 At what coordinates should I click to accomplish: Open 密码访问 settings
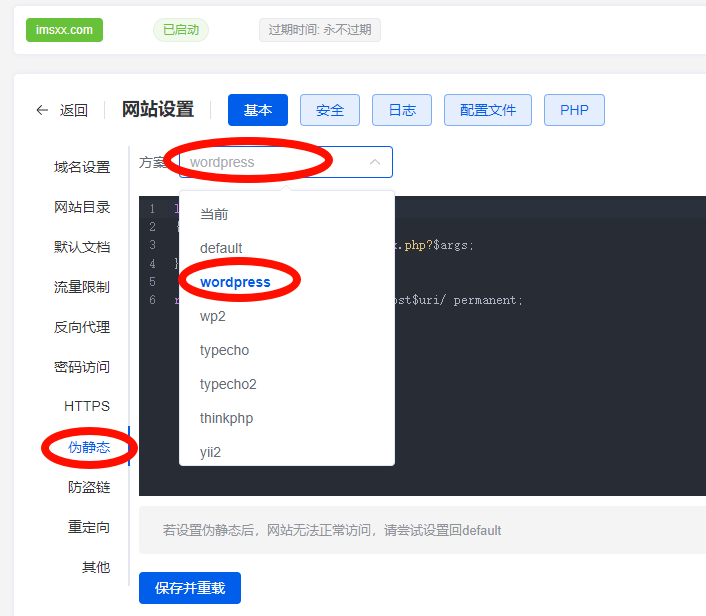point(82,367)
